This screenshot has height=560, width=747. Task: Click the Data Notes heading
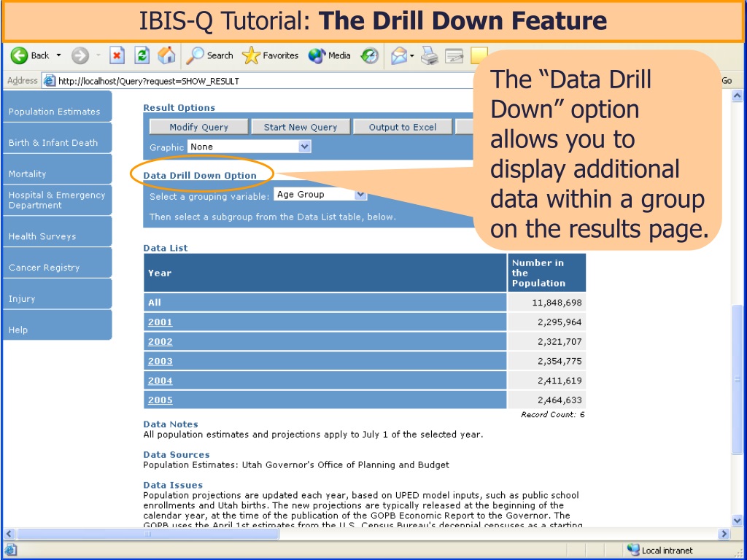[x=171, y=424]
